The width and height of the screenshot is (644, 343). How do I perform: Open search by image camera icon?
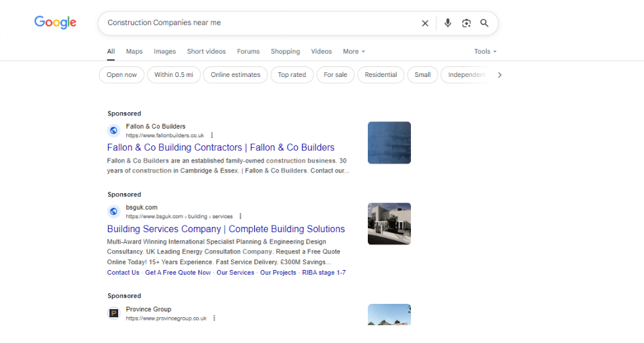pyautogui.click(x=466, y=23)
